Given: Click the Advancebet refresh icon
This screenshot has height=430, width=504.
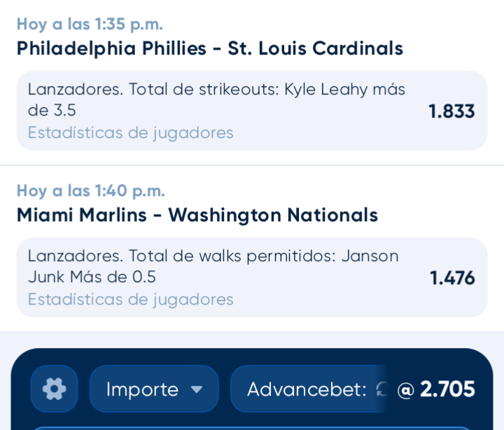Looking at the screenshot, I should tap(382, 389).
